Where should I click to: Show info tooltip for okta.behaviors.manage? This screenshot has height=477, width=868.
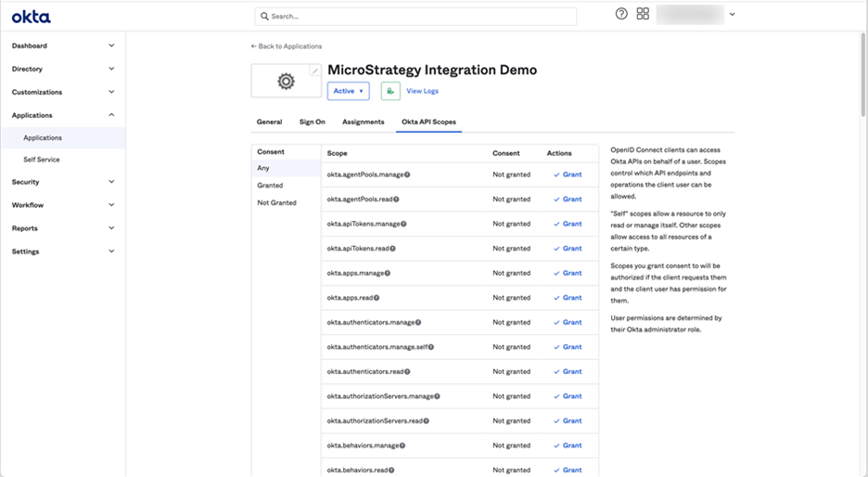click(402, 445)
